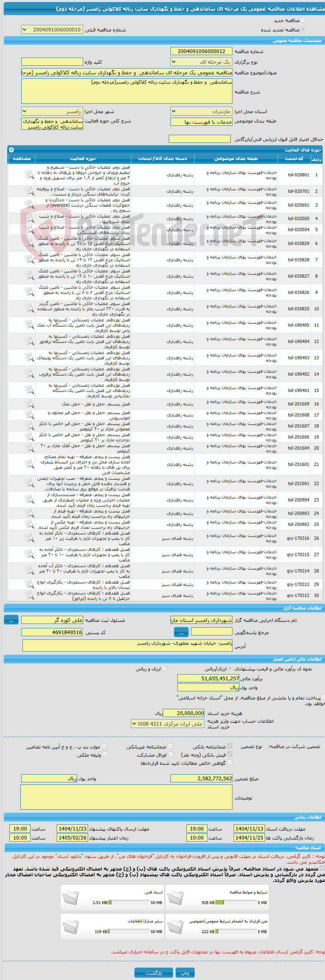View details icon for row tol-190402
Image resolution: width=325 pixels, height=980 pixels.
tap(29, 374)
